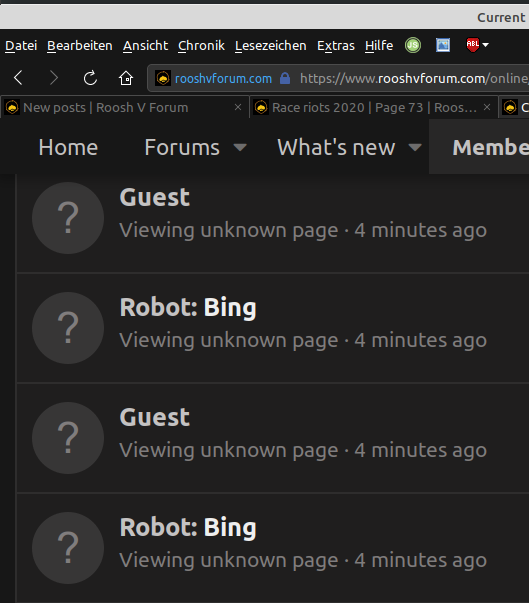Go forward with the browser forward arrow
The image size is (529, 603).
[54, 78]
